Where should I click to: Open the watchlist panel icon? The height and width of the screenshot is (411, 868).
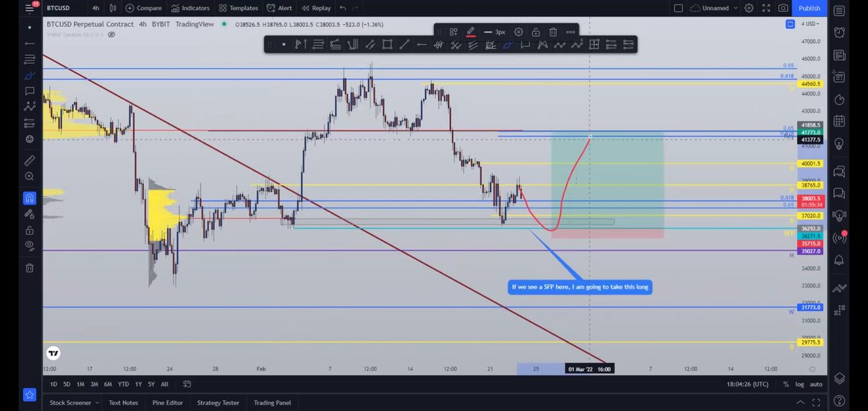click(x=839, y=10)
